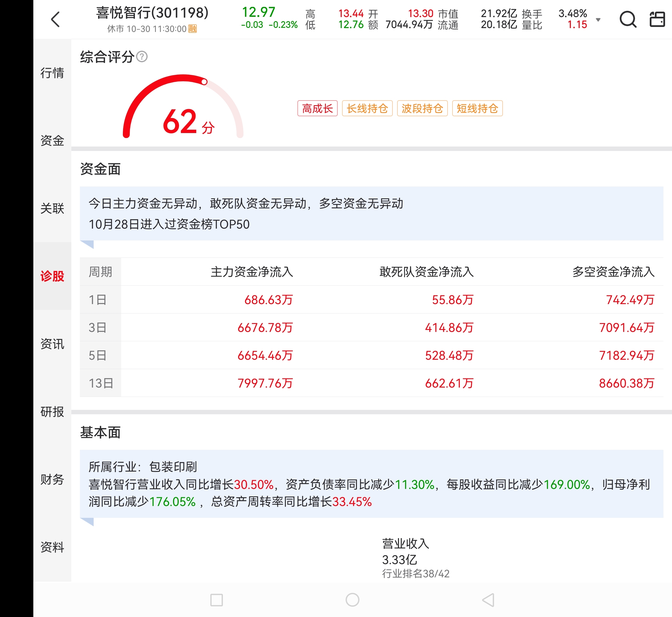Expand the quote details dropdown arrow
This screenshot has width=672, height=617.
pos(598,20)
